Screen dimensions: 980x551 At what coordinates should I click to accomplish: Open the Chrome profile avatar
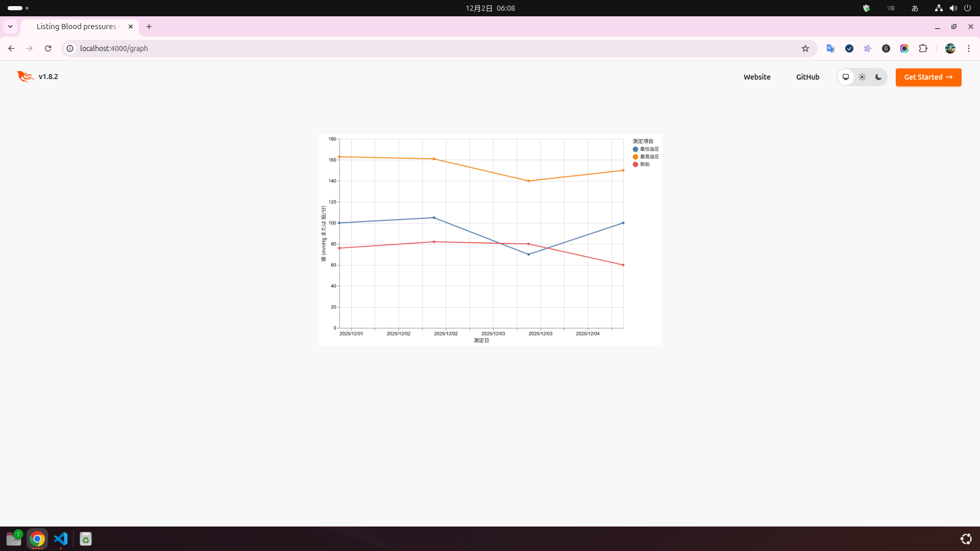point(950,48)
